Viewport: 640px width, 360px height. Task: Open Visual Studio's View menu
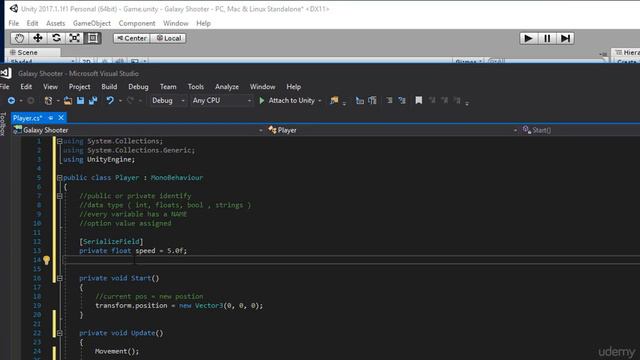pyautogui.click(x=50, y=87)
